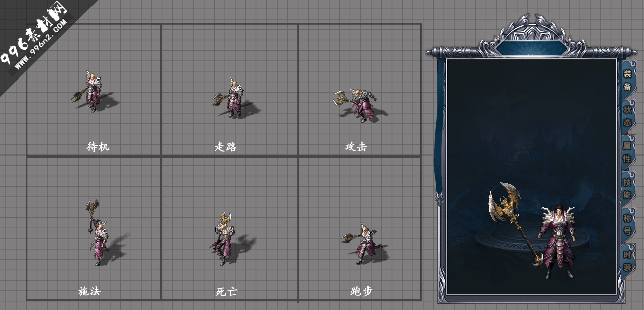Select the 死亡 death character sprite
The height and width of the screenshot is (310, 644).
point(224,238)
